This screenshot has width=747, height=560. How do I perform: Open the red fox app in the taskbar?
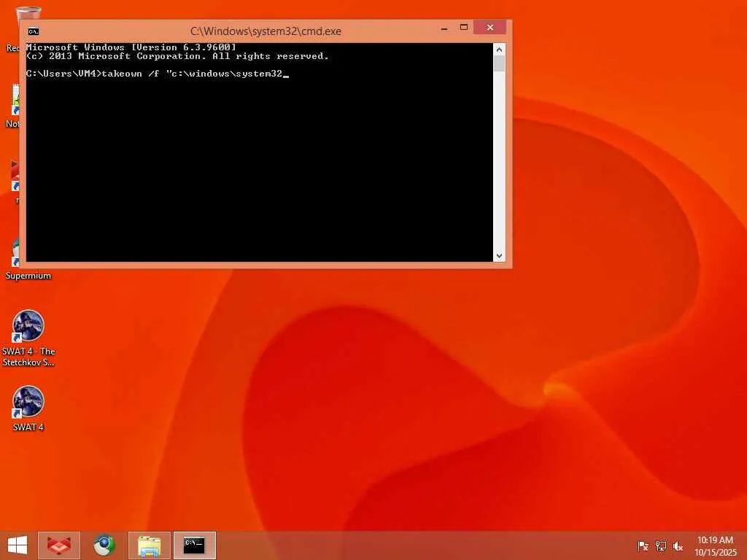(x=59, y=545)
